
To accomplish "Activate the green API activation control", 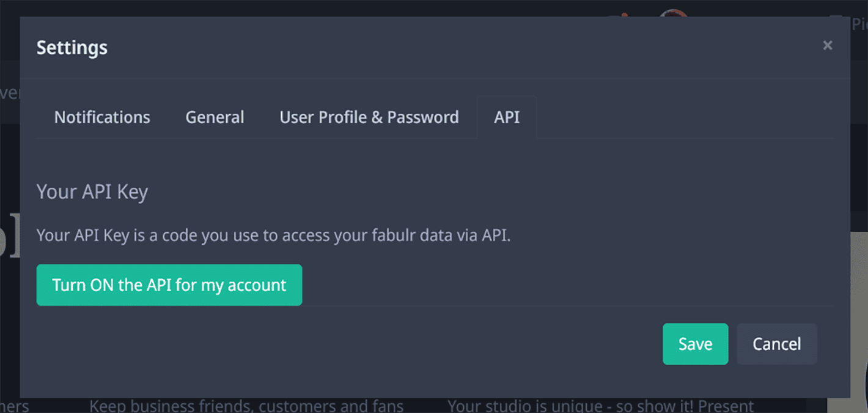I will [x=169, y=285].
